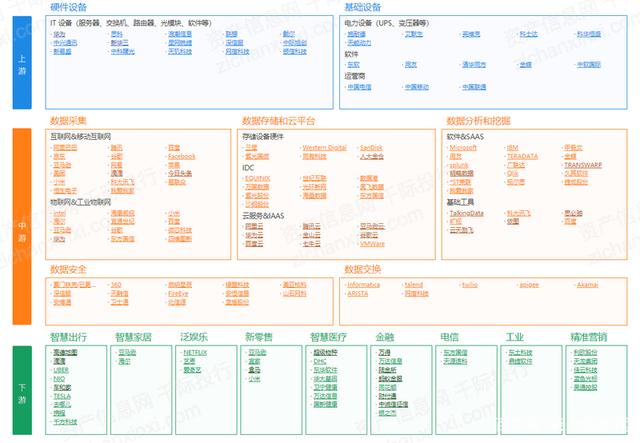Click the 盒马 link under 新零售
The width and height of the screenshot is (640, 443).
(254, 370)
